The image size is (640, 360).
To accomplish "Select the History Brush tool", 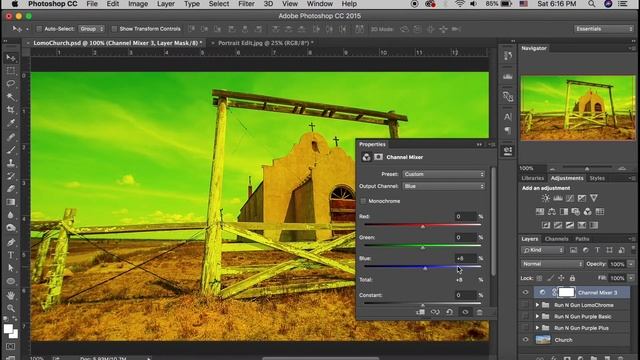I will pos(11,176).
